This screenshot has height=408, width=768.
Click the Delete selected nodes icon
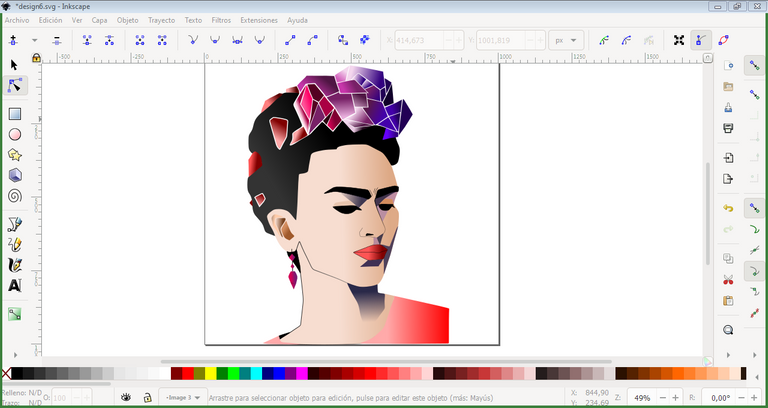[57, 40]
